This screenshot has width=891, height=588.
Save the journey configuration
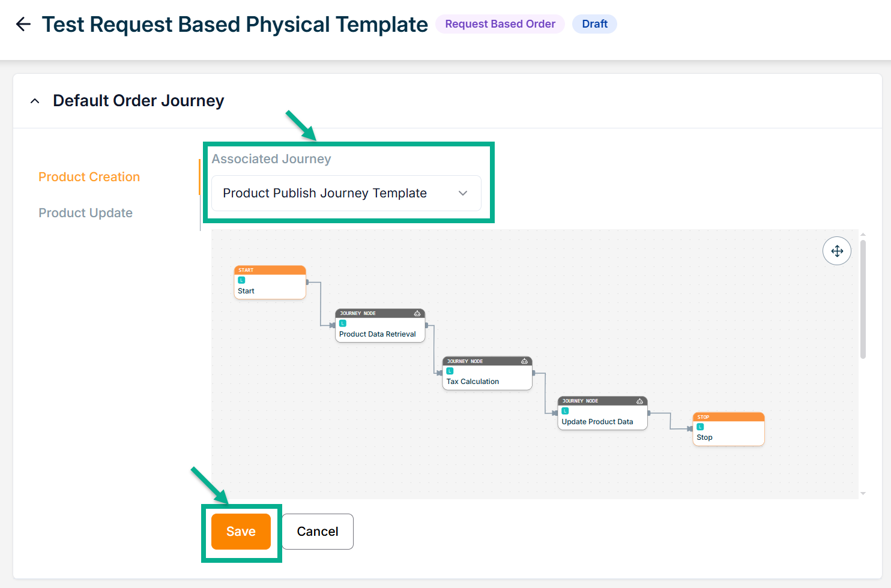241,532
